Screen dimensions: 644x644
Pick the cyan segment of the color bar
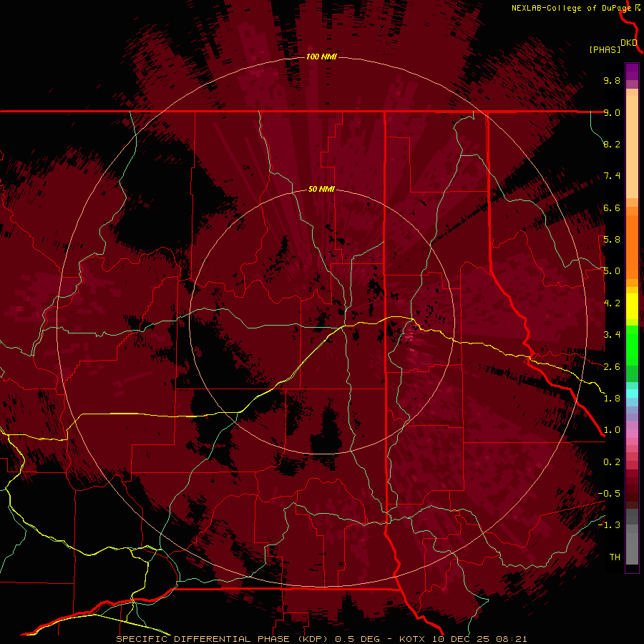tap(632, 393)
